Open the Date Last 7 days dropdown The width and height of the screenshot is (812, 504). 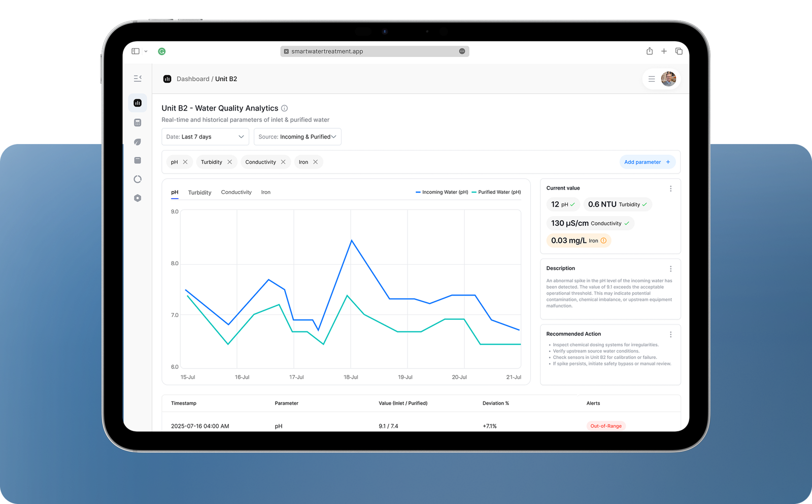[205, 137]
